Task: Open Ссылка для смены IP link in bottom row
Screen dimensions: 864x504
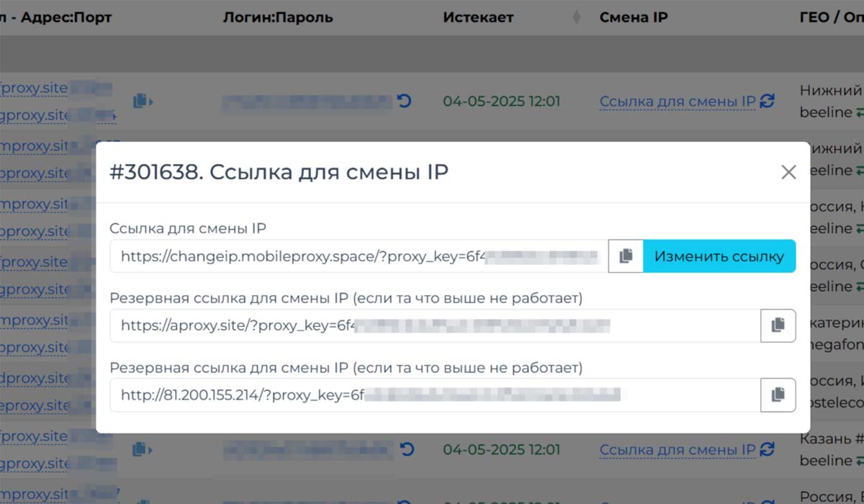Action: tap(677, 450)
